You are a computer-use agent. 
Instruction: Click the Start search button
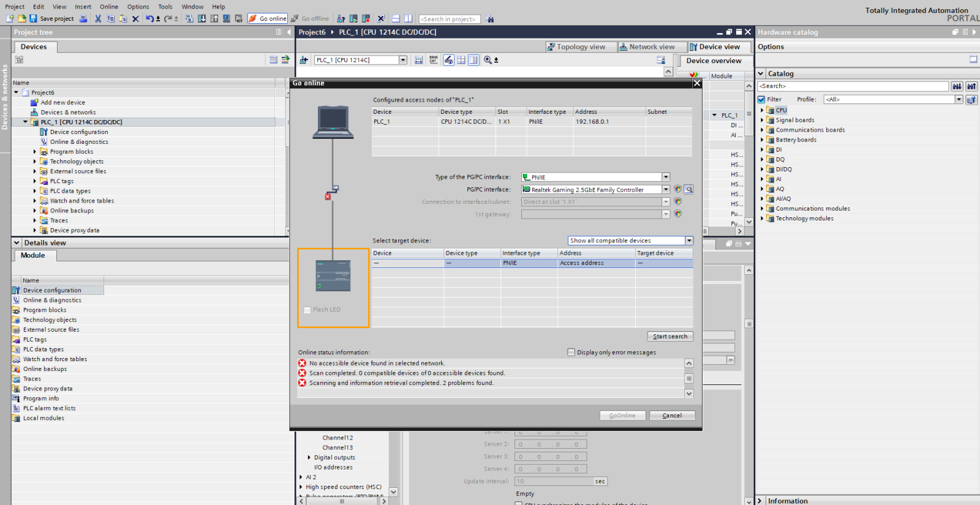click(670, 336)
